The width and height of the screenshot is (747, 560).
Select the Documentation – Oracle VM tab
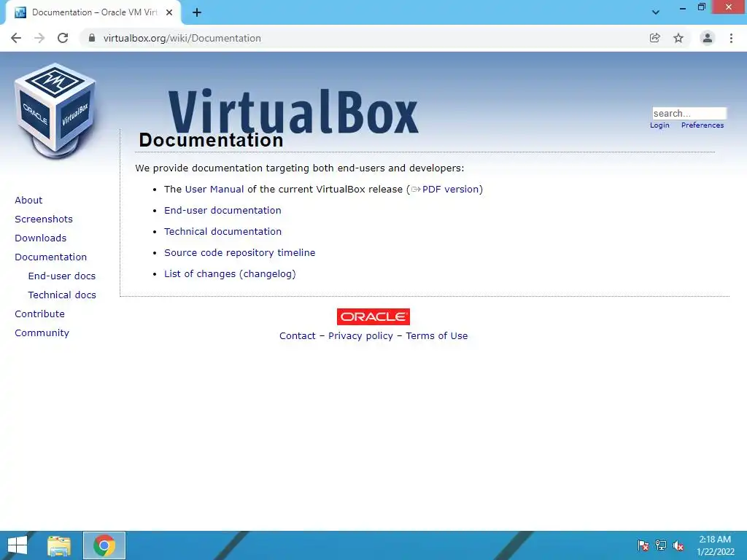pos(93,13)
